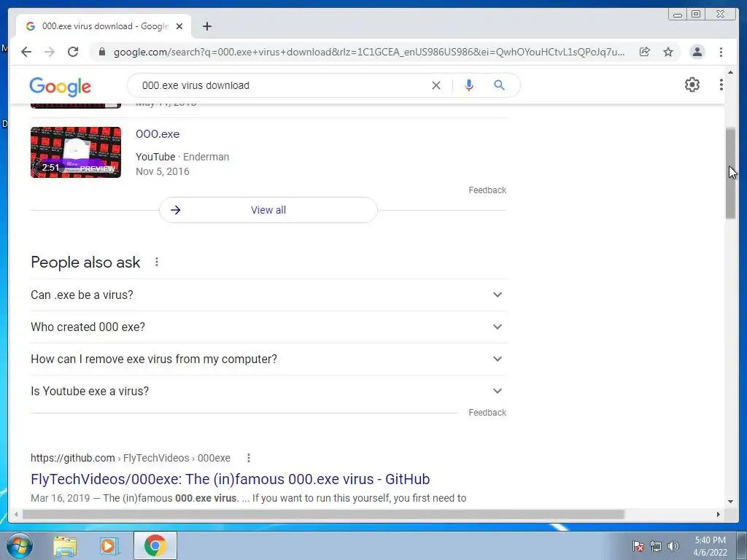
Task: Play the 000.exe video thumbnail preview
Action: [76, 152]
